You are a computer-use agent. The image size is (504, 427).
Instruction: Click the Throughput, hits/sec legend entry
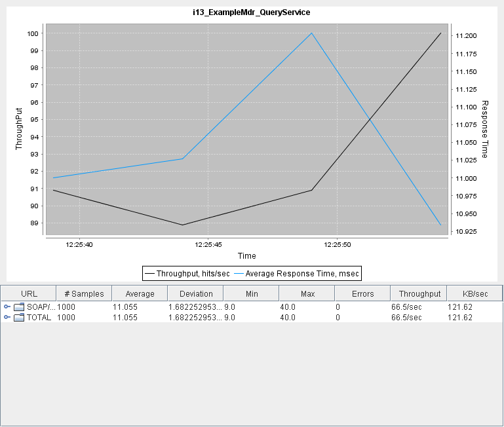pos(187,273)
